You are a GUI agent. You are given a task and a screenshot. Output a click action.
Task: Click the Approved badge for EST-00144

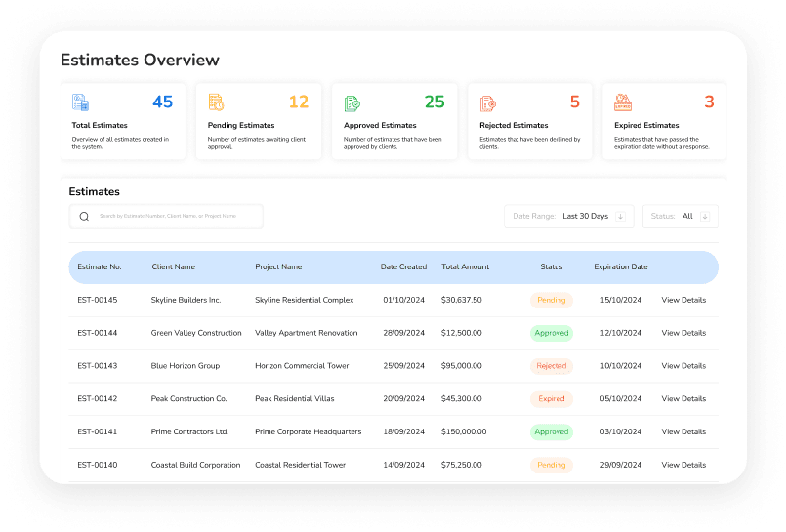(551, 333)
